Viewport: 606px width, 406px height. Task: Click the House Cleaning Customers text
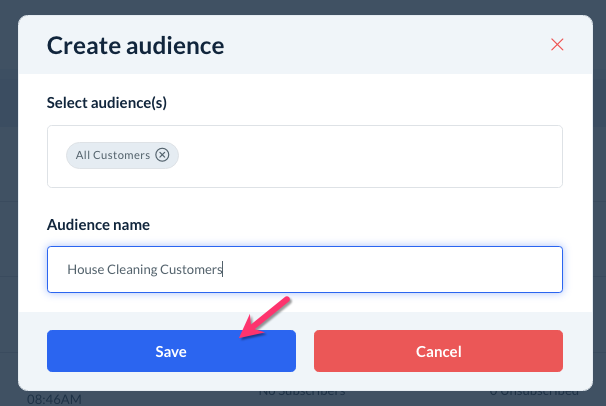(144, 269)
